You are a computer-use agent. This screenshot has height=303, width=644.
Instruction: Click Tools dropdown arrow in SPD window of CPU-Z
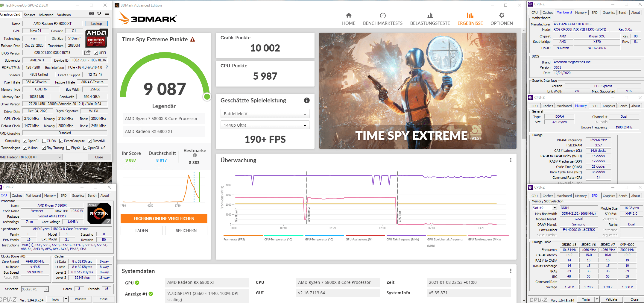[596, 299]
